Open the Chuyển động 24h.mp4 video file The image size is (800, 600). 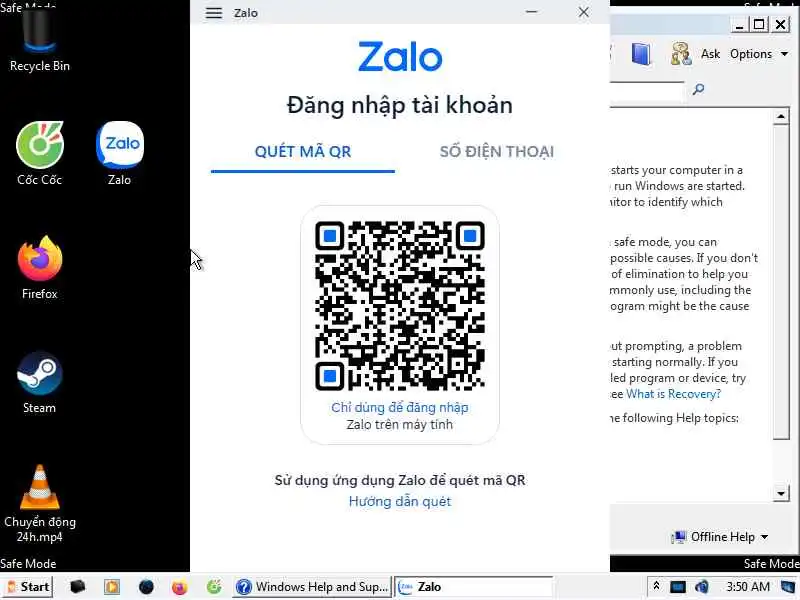click(x=40, y=503)
